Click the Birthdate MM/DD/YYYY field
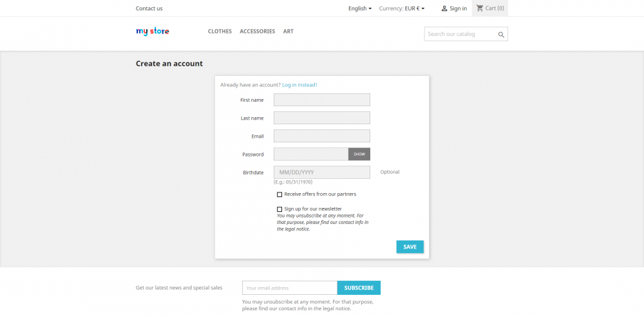The width and height of the screenshot is (644, 318). coord(321,173)
